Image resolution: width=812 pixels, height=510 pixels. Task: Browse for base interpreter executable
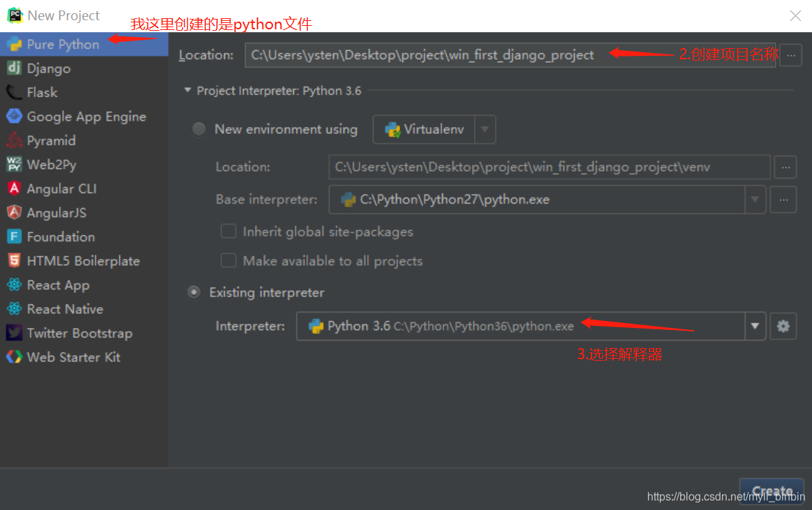(x=783, y=199)
